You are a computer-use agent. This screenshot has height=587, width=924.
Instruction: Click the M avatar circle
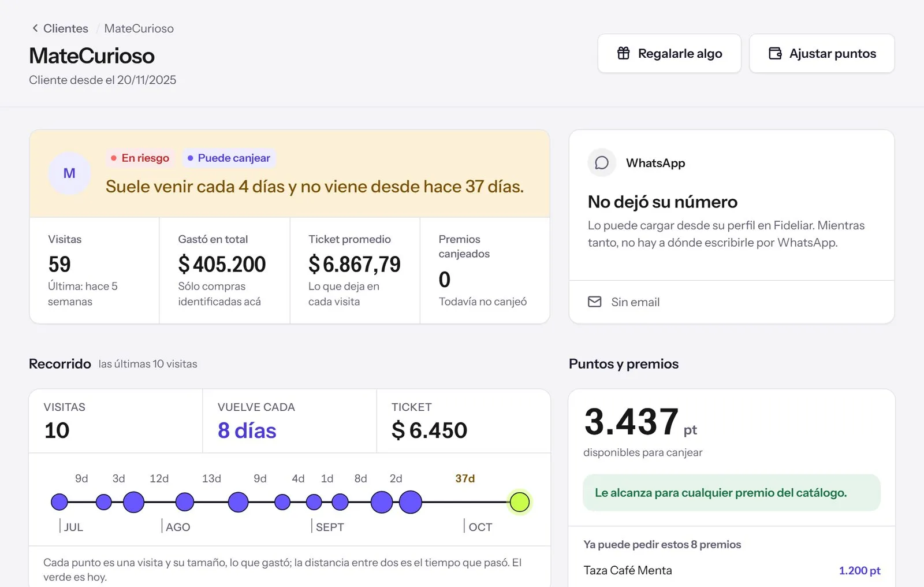coord(69,173)
